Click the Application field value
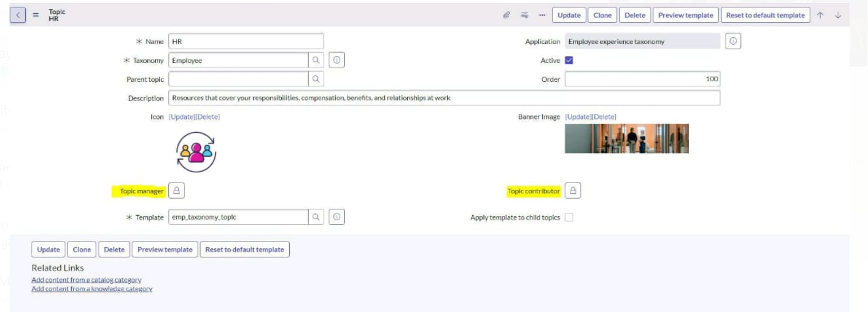Screen dimensions: 868x312 click(x=642, y=41)
